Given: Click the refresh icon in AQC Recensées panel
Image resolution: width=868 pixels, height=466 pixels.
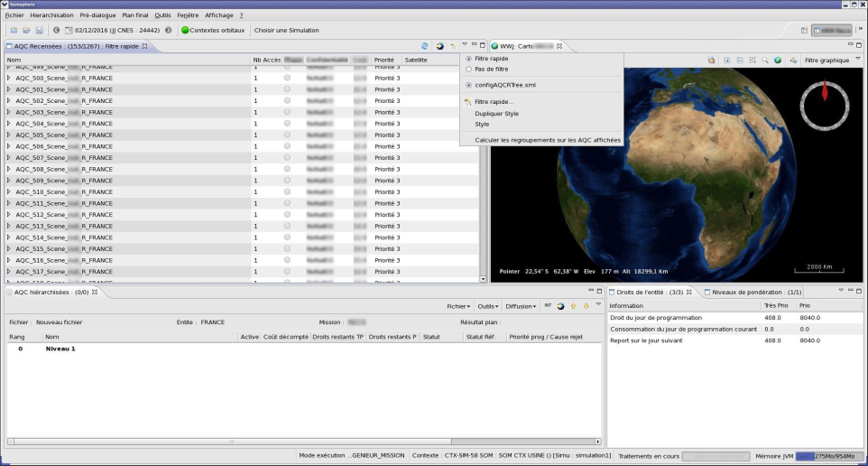Looking at the screenshot, I should (424, 46).
